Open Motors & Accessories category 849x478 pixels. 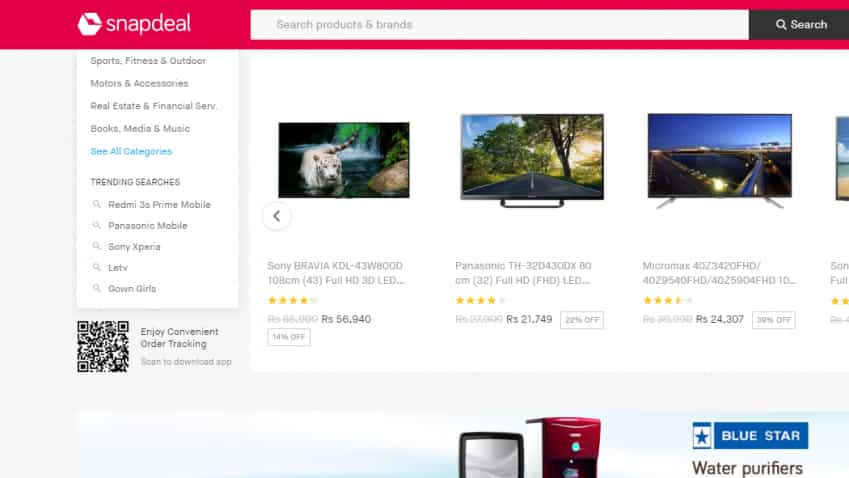pyautogui.click(x=139, y=83)
